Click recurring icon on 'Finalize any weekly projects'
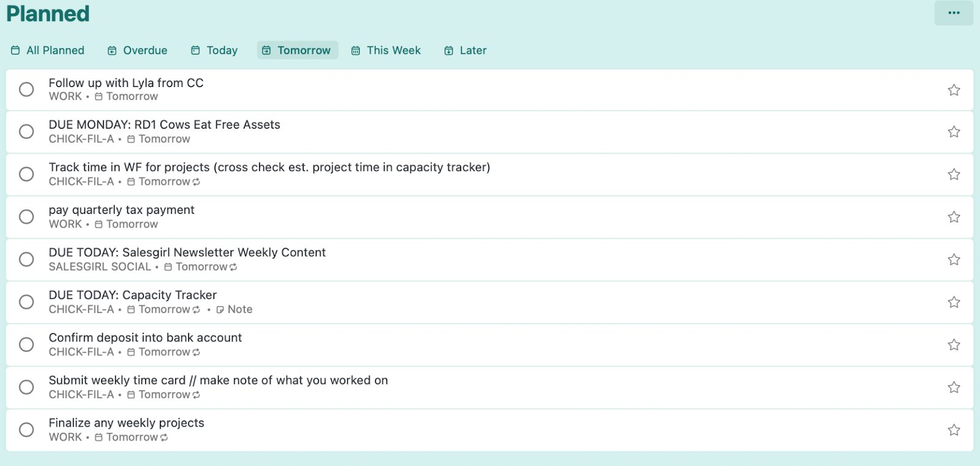Screen dimensions: 980x466 164,438
